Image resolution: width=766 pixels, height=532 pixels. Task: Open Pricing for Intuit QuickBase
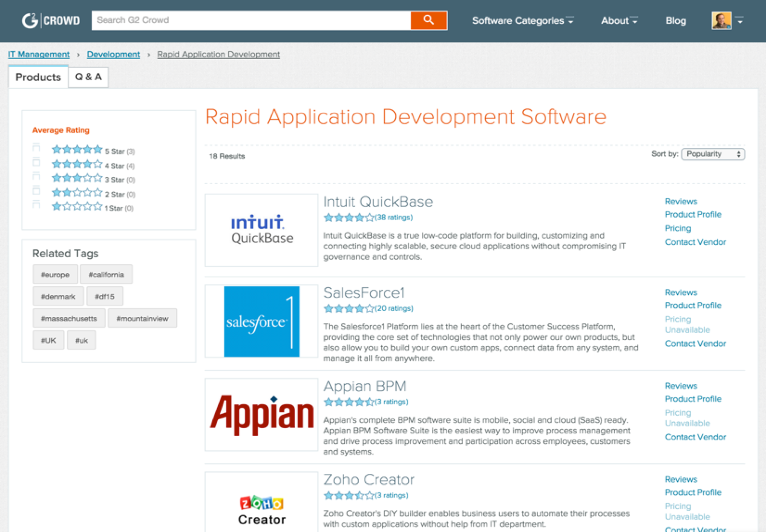click(678, 228)
